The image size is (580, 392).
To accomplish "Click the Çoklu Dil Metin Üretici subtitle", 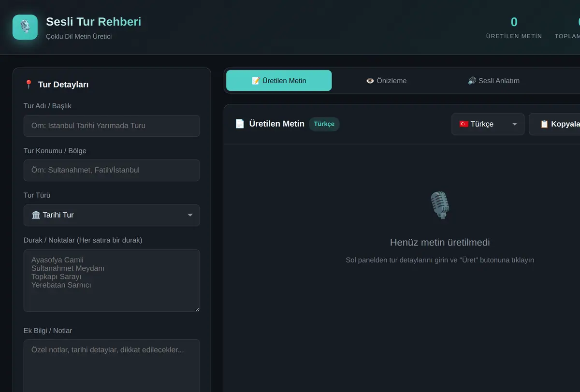I will click(79, 36).
